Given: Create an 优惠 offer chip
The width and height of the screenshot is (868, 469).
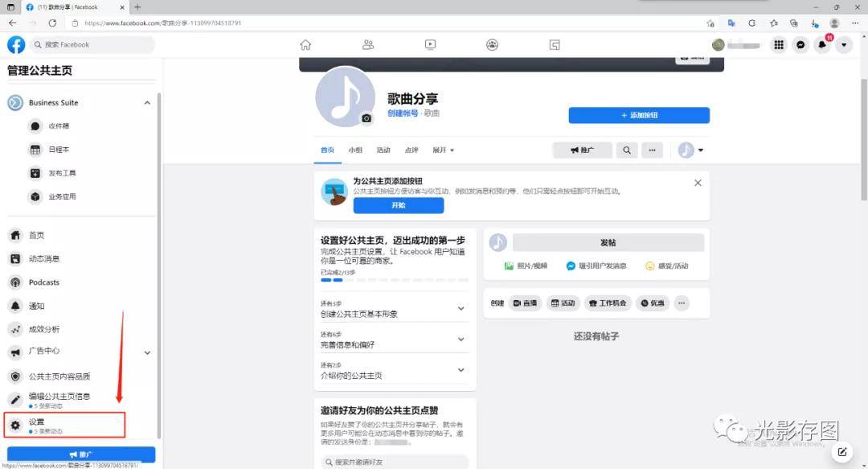Looking at the screenshot, I should click(x=653, y=303).
